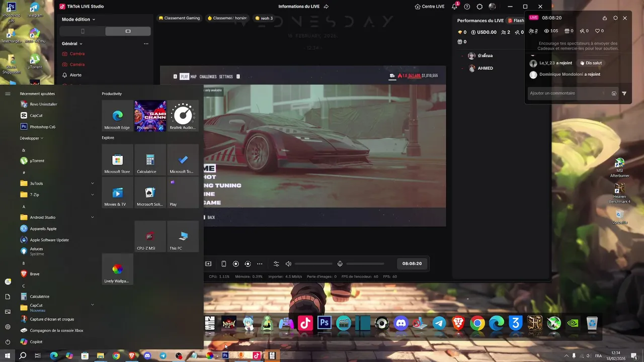Viewport: 644px width, 362px height.
Task: Toggle the lock icon in the floating chat window
Action: [605, 18]
